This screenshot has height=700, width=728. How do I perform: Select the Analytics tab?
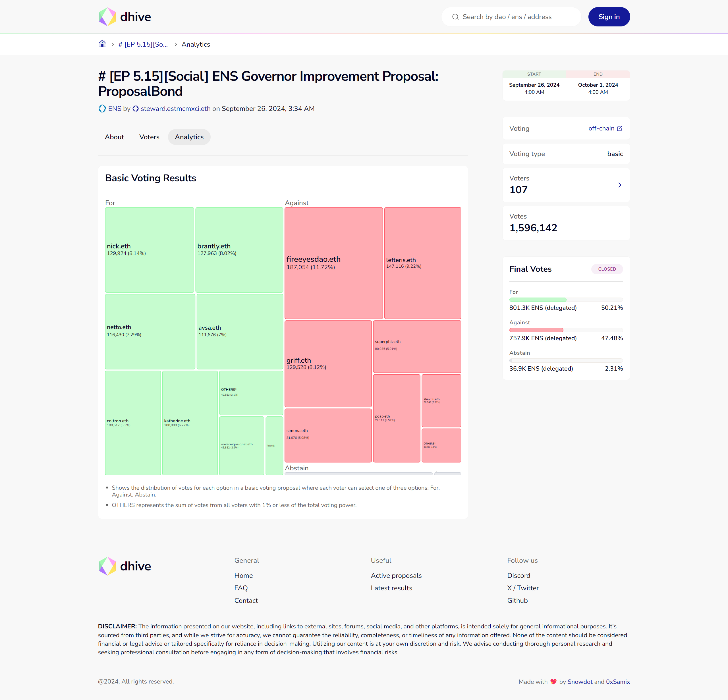click(189, 137)
